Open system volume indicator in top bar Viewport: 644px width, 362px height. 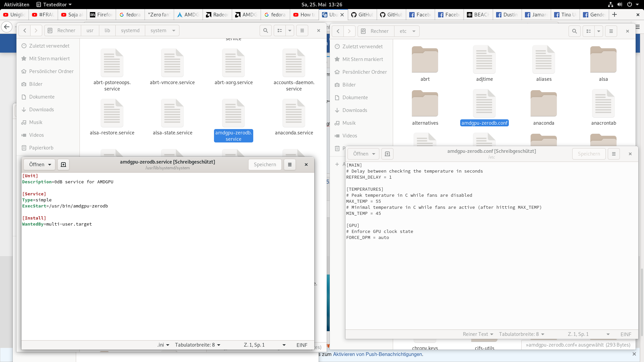click(620, 4)
